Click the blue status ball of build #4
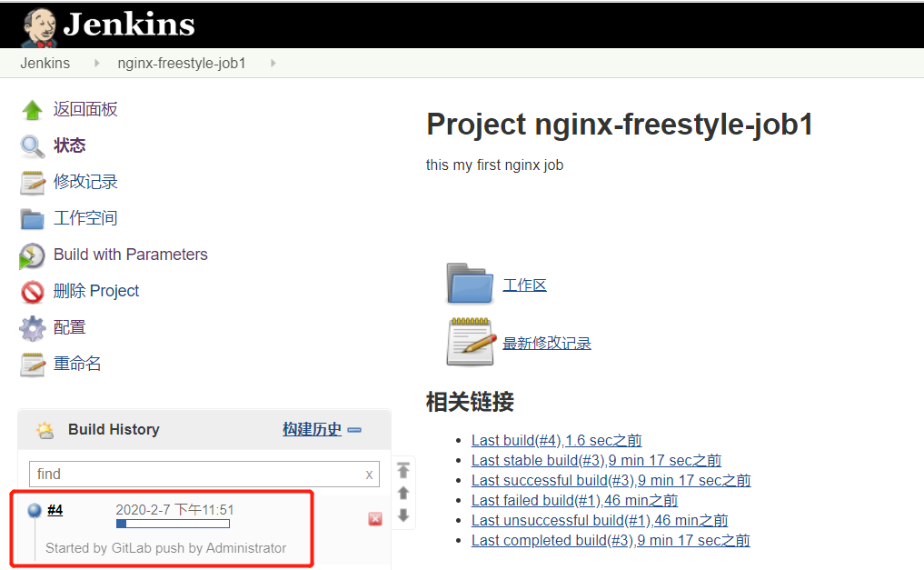This screenshot has width=924, height=570. pyautogui.click(x=35, y=510)
